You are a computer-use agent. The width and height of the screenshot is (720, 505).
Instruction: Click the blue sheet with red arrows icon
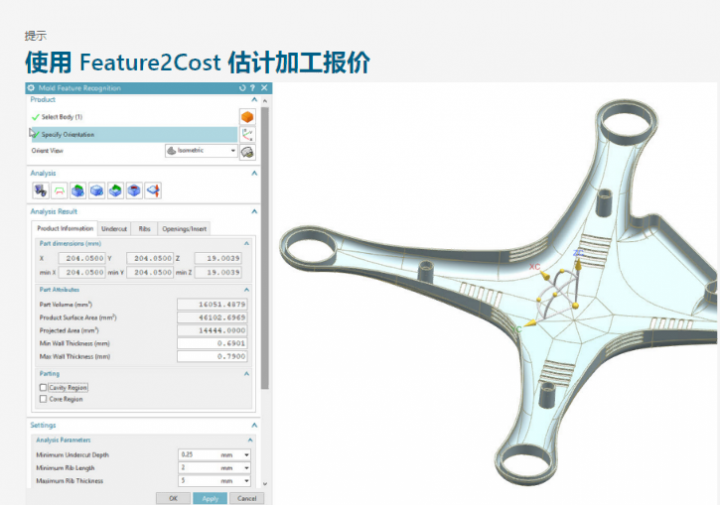(x=153, y=190)
